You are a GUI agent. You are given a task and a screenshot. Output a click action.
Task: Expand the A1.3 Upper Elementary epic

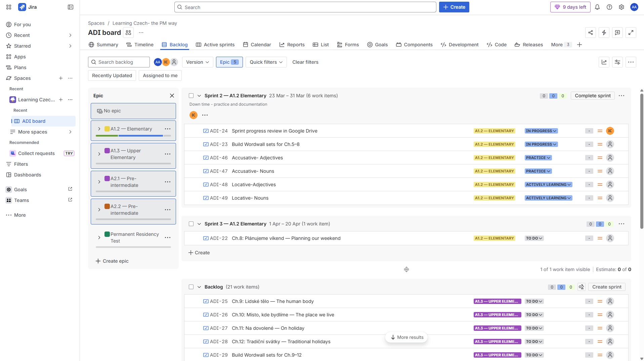(x=99, y=154)
